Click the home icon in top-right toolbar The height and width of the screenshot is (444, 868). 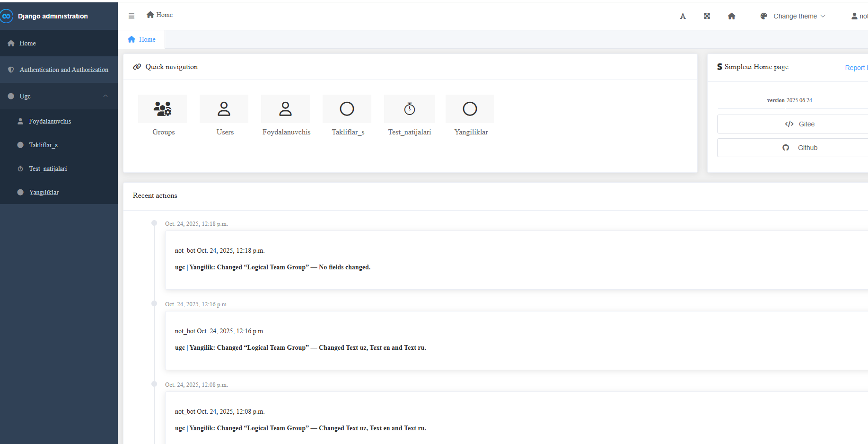tap(731, 16)
